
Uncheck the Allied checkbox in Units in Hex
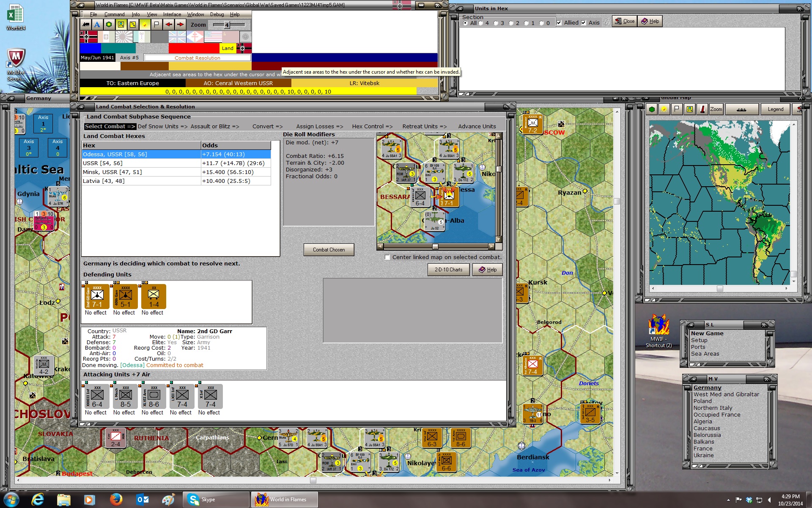(559, 23)
